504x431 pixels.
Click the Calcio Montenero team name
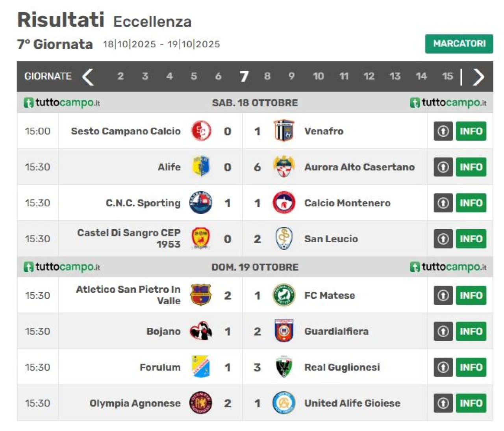tap(347, 203)
